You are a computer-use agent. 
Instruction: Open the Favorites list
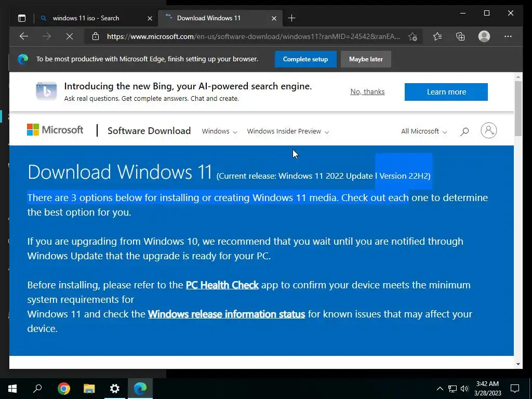pos(437,36)
